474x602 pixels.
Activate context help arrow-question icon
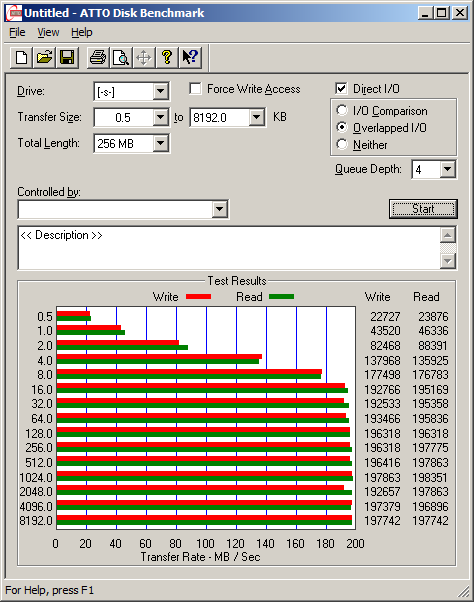coord(190,58)
